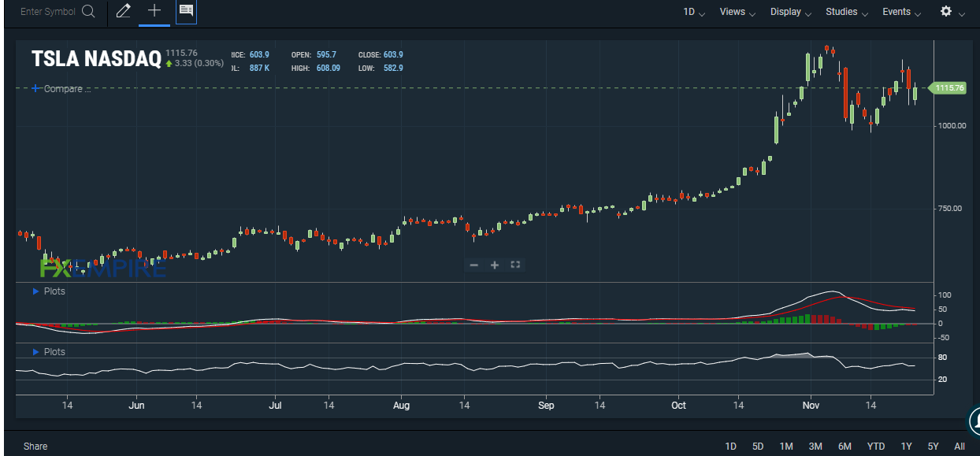Open the Views dropdown menu
This screenshot has width=980, height=456.
(x=737, y=12)
